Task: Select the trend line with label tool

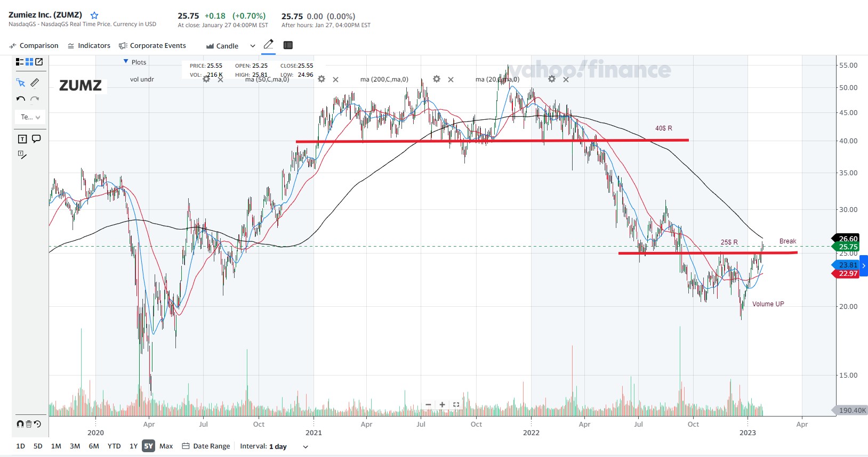Action: click(x=22, y=155)
